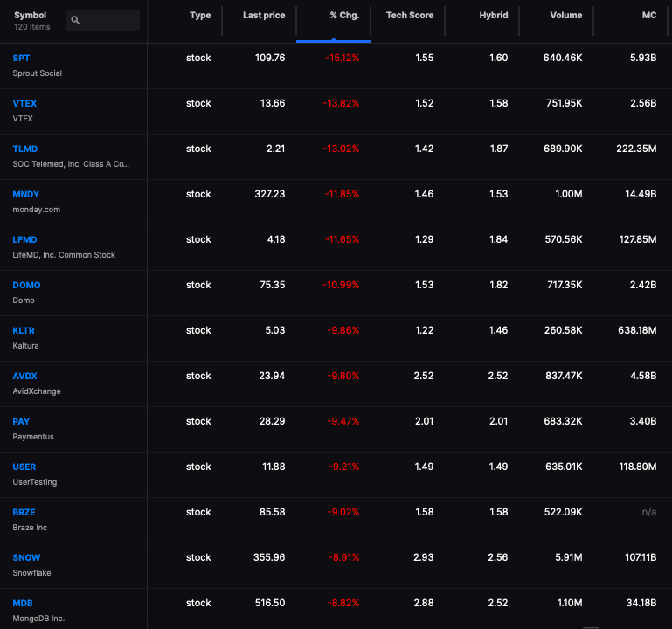Click the volume 5.91M
The height and width of the screenshot is (629, 672).
[569, 557]
